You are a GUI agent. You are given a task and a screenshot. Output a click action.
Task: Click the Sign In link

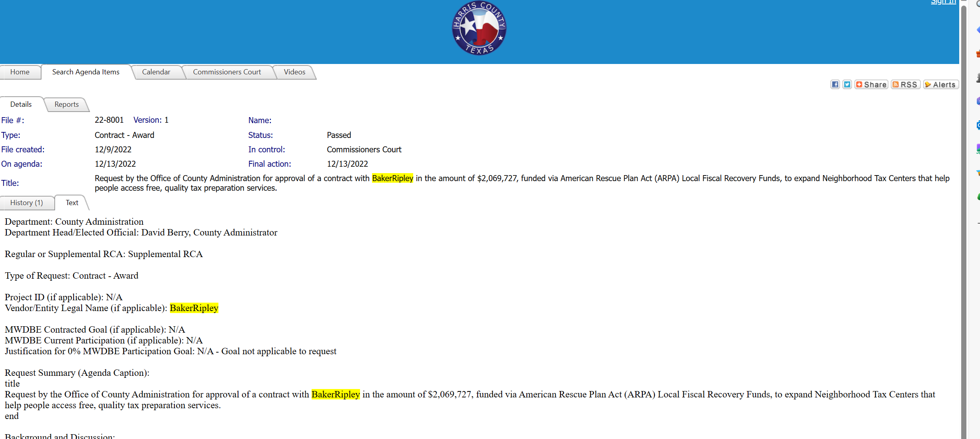click(x=943, y=2)
